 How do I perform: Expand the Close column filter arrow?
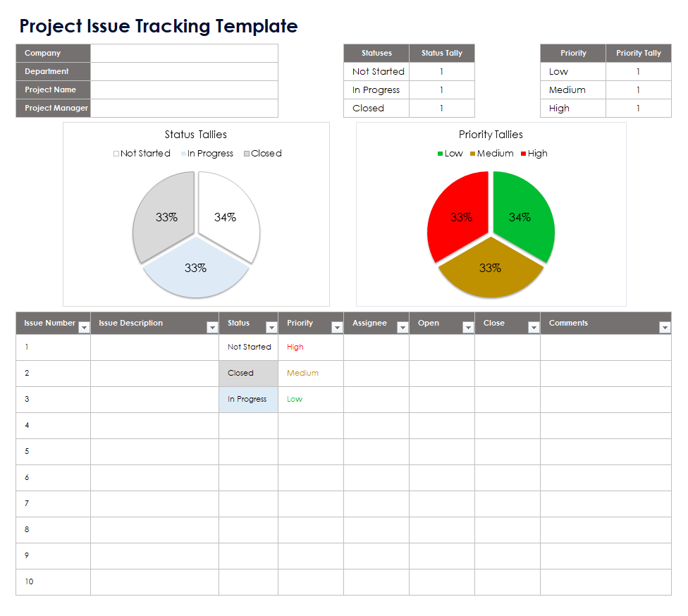coord(534,328)
